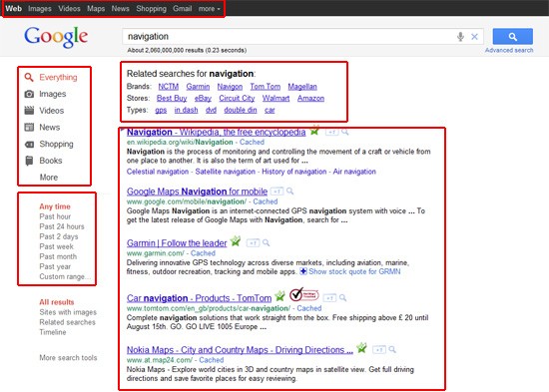Select News in the top navigation bar
549x392 pixels.
121,9
